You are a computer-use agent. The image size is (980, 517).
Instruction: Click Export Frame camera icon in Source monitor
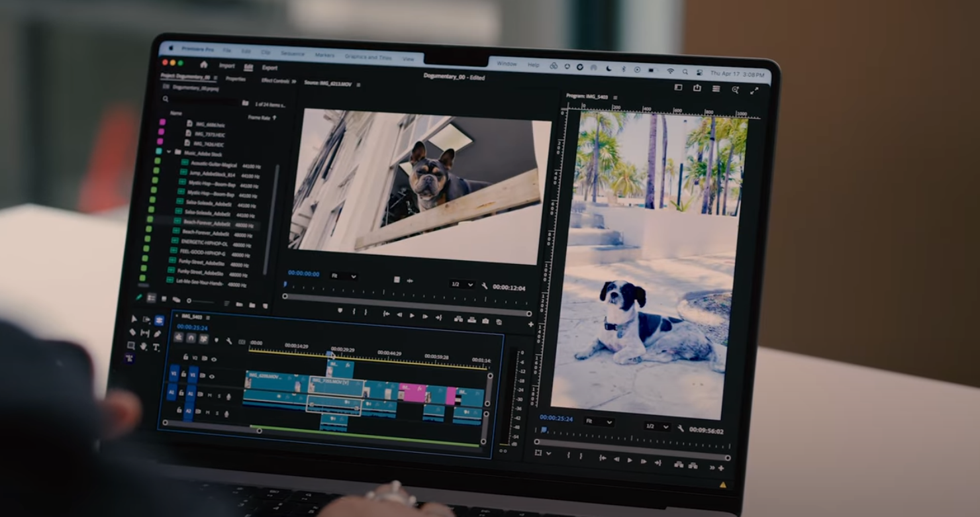click(x=486, y=321)
